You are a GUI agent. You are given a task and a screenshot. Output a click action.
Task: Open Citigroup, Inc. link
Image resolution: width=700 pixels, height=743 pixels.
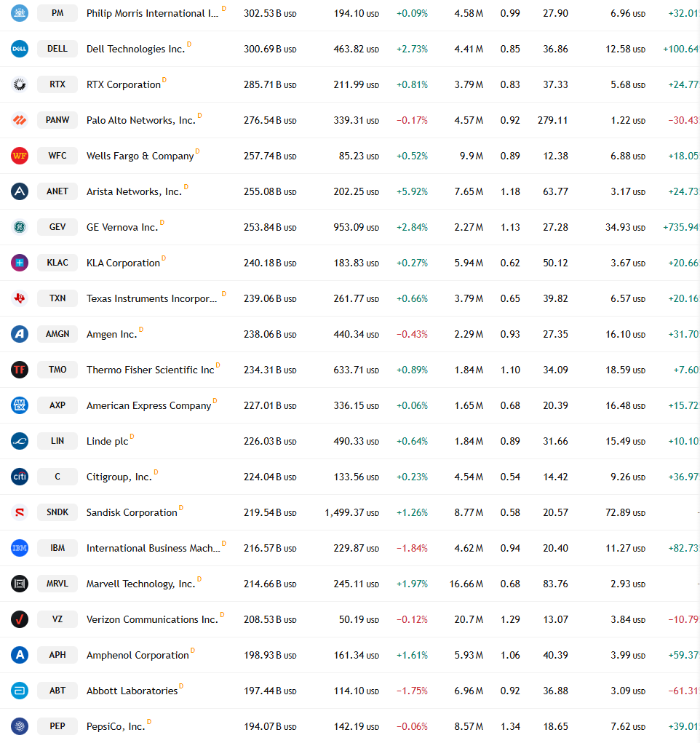119,477
